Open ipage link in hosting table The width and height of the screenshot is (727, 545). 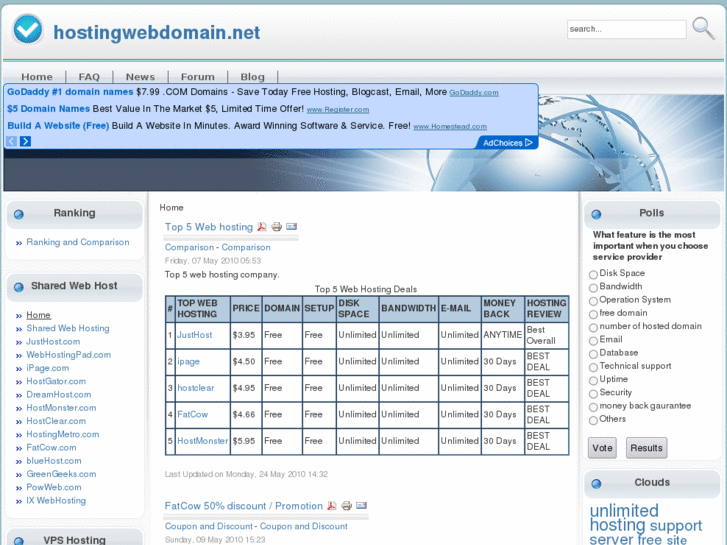[189, 361]
